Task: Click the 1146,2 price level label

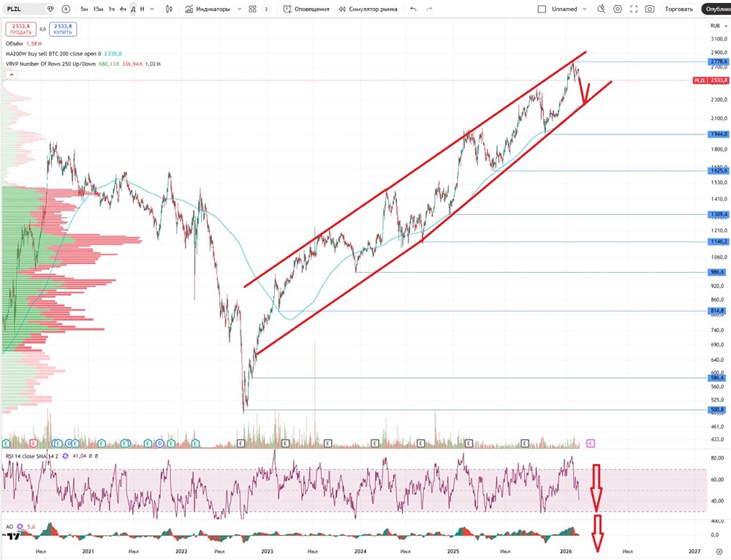Action: (x=719, y=241)
